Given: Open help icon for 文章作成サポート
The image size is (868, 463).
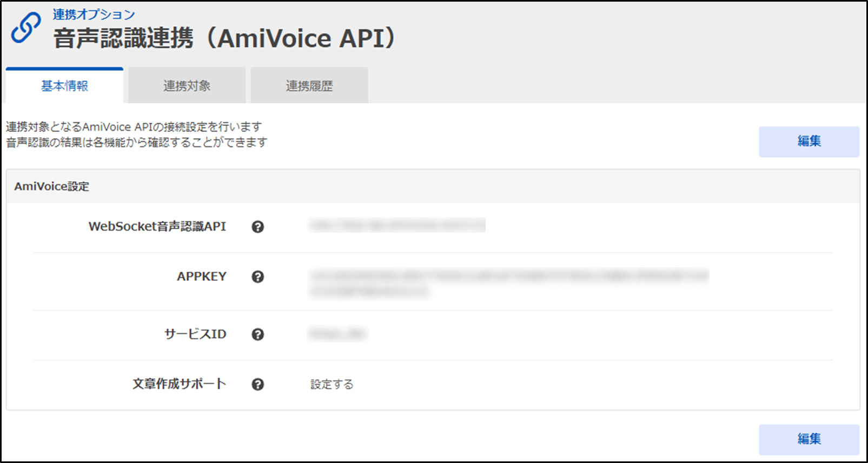Looking at the screenshot, I should pyautogui.click(x=258, y=384).
